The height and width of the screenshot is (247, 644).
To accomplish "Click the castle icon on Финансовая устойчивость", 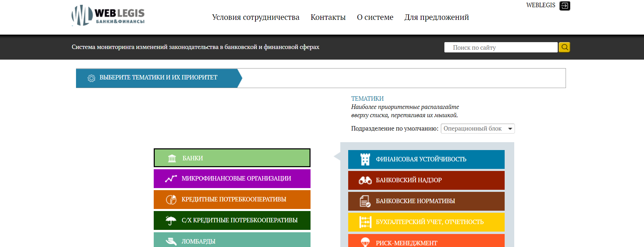I will pyautogui.click(x=365, y=159).
